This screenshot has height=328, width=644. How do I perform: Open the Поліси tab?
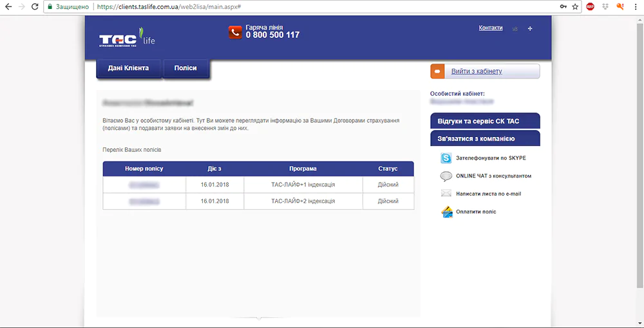coord(185,68)
